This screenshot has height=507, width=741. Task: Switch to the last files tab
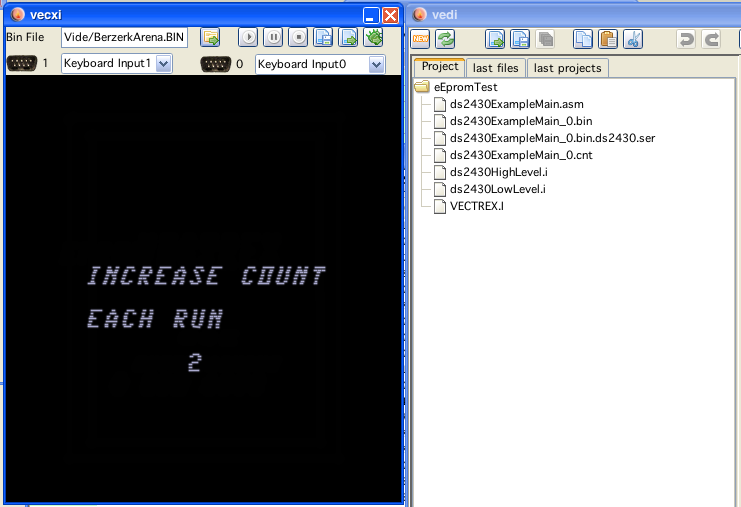[x=495, y=68]
